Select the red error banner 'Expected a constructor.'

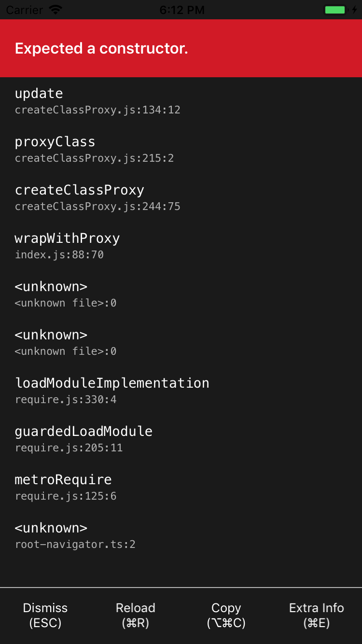coord(181,48)
